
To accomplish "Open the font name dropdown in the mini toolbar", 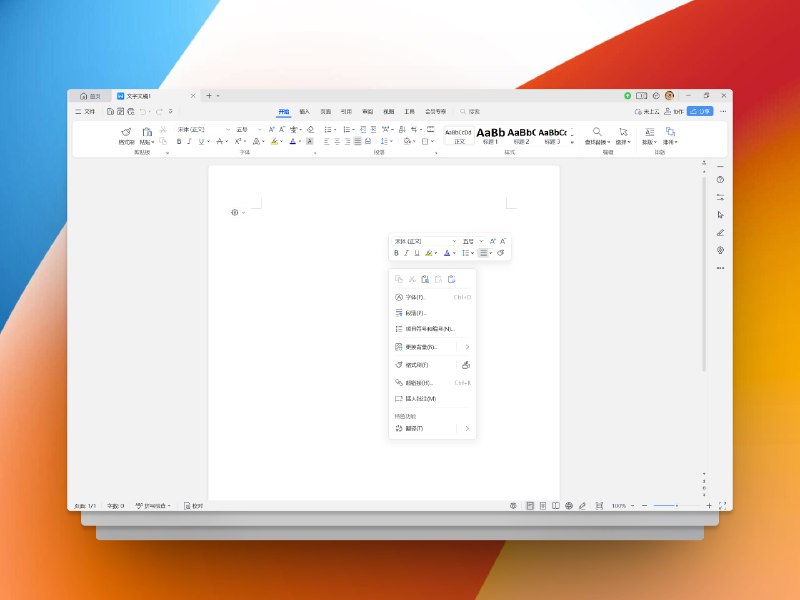I will [454, 241].
